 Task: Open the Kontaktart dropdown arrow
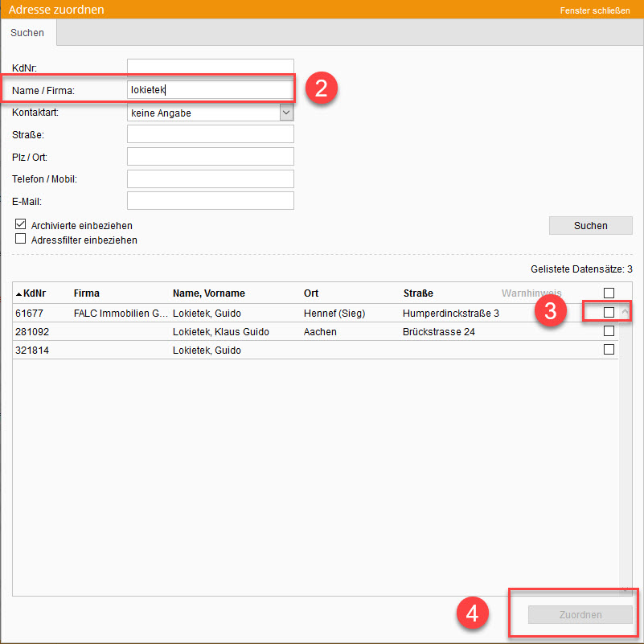point(286,113)
